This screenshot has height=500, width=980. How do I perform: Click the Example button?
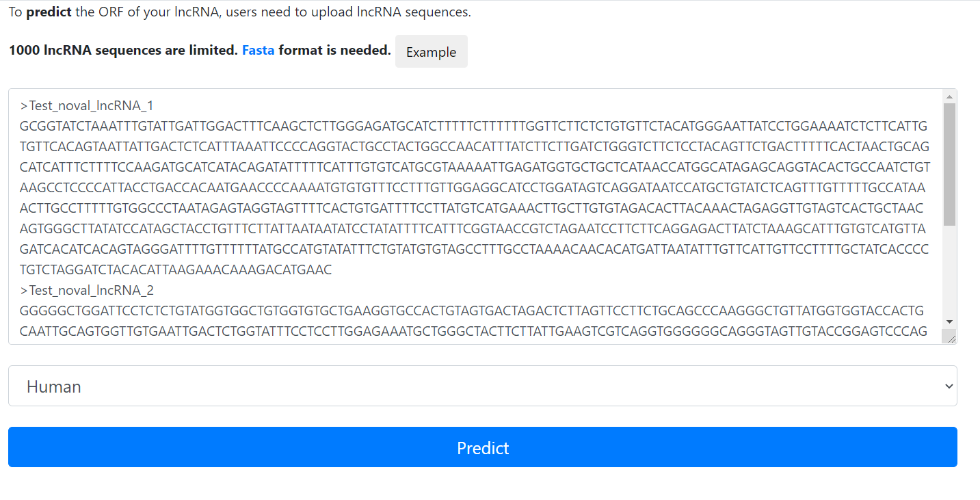click(x=431, y=52)
